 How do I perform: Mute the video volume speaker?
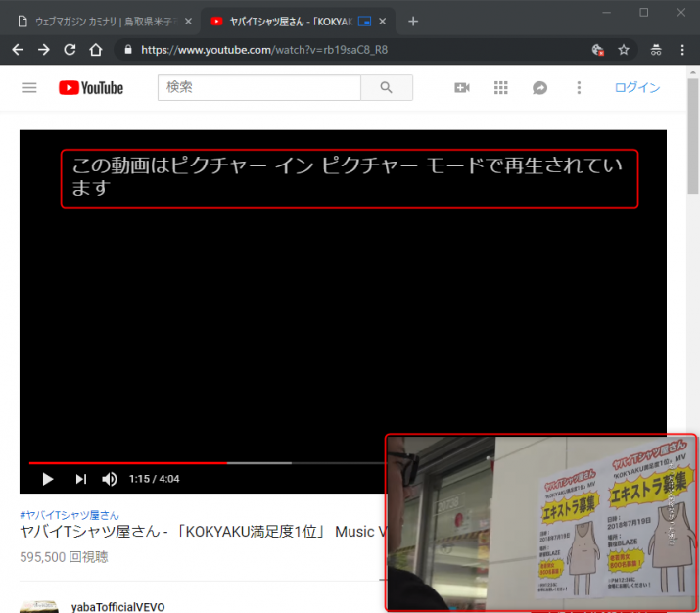tap(110, 479)
